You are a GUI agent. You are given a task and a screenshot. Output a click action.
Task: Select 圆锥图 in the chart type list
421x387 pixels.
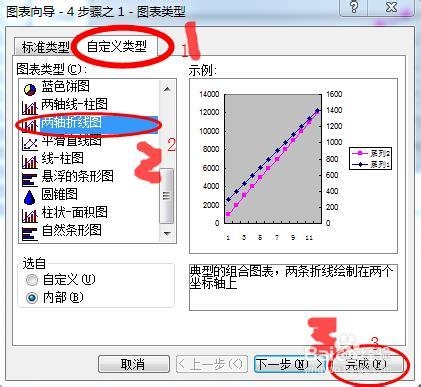pos(59,194)
